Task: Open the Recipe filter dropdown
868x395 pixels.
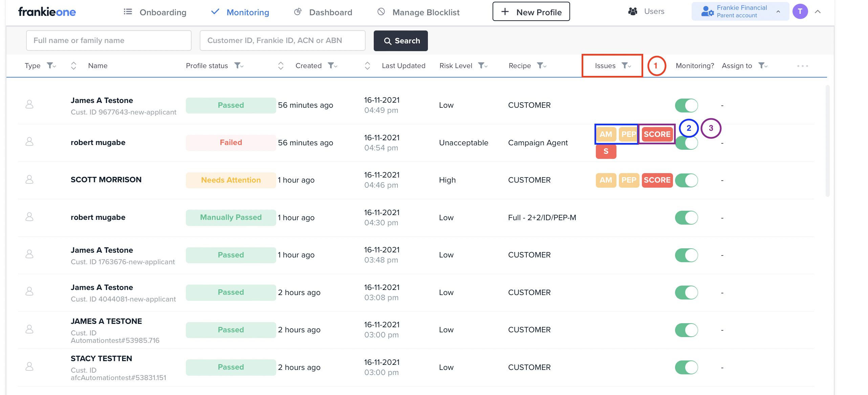Action: [542, 65]
